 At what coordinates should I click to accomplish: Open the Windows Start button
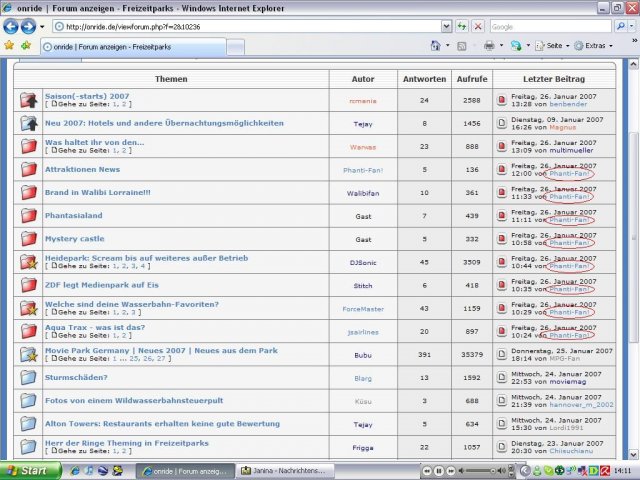(31, 471)
